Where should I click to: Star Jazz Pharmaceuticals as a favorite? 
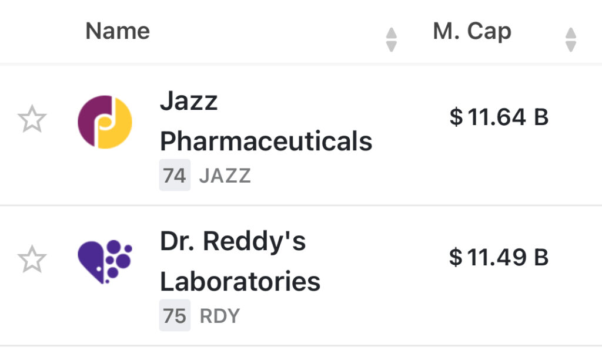[x=32, y=120]
